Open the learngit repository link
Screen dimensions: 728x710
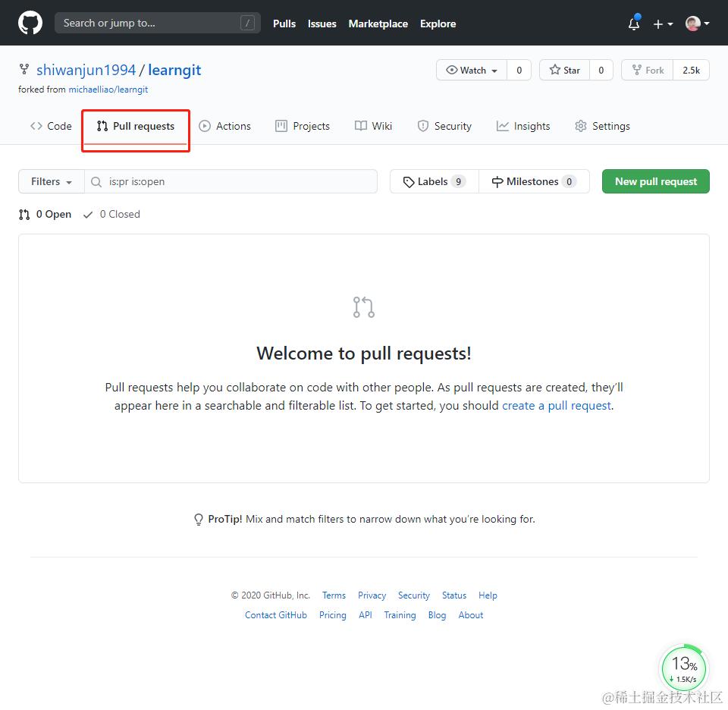pos(174,70)
